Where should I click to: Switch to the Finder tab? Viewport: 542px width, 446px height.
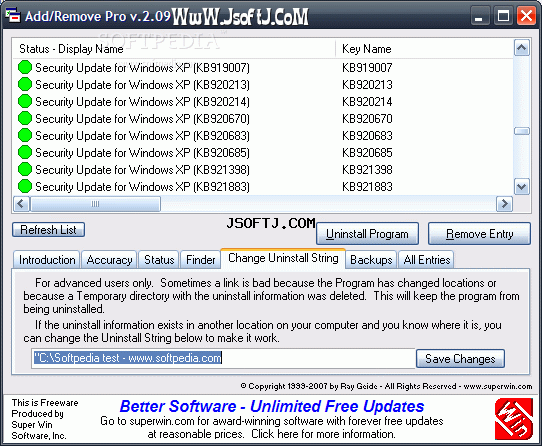(200, 260)
